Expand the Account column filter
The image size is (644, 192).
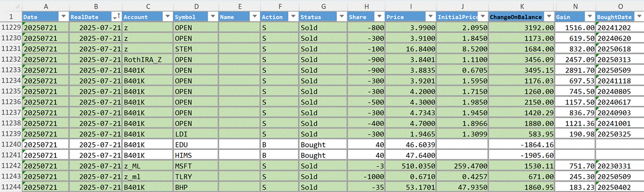(167, 17)
